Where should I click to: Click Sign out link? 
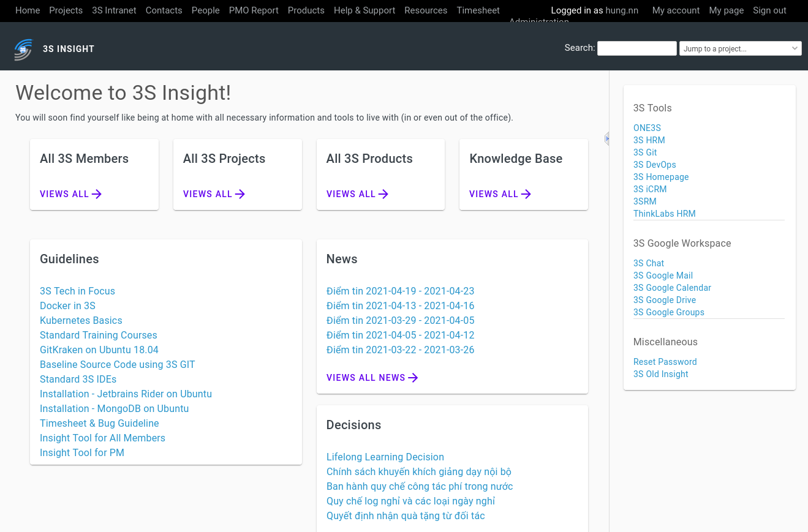769,10
